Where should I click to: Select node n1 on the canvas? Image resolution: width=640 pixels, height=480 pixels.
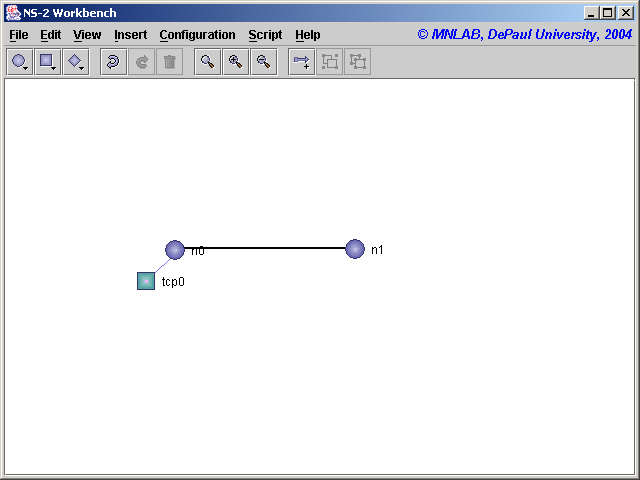coord(355,249)
